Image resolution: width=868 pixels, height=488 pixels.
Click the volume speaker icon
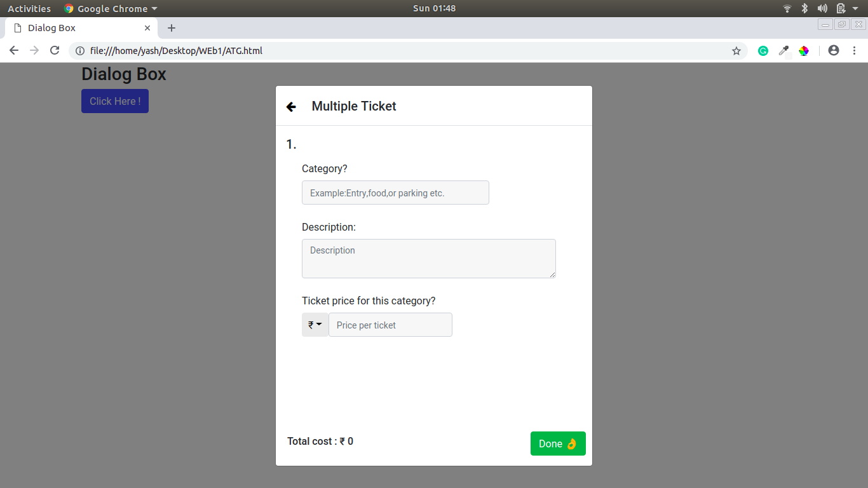tap(822, 8)
